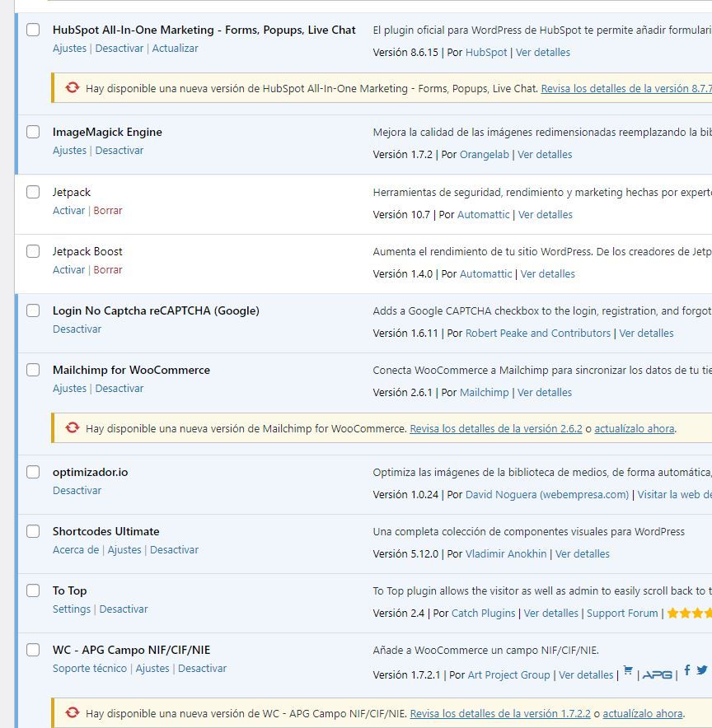
Task: View details for the To Top plugin
Action: tap(551, 614)
